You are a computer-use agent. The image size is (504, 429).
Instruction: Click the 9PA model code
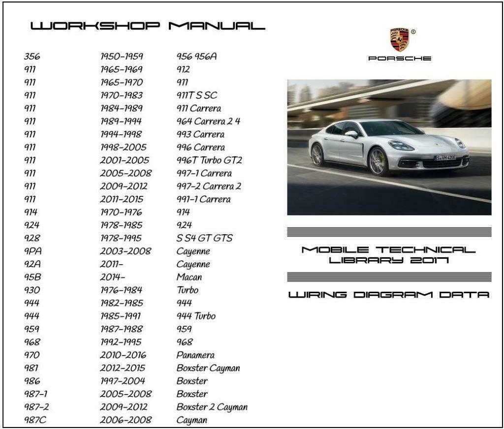coord(33,251)
